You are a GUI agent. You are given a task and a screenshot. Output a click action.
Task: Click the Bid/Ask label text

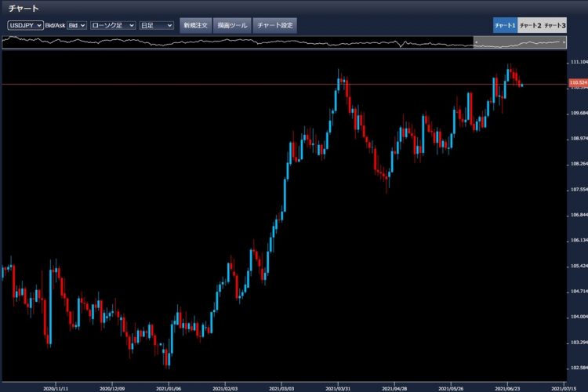[x=55, y=25]
